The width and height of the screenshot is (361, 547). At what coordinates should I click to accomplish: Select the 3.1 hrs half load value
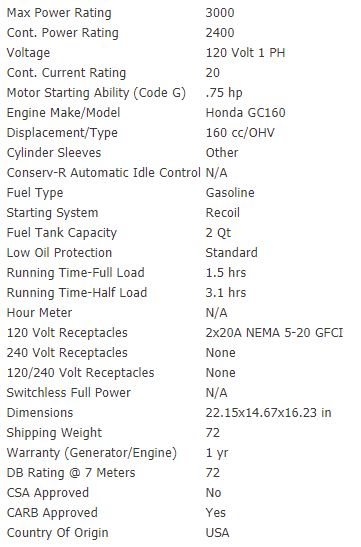(x=226, y=293)
